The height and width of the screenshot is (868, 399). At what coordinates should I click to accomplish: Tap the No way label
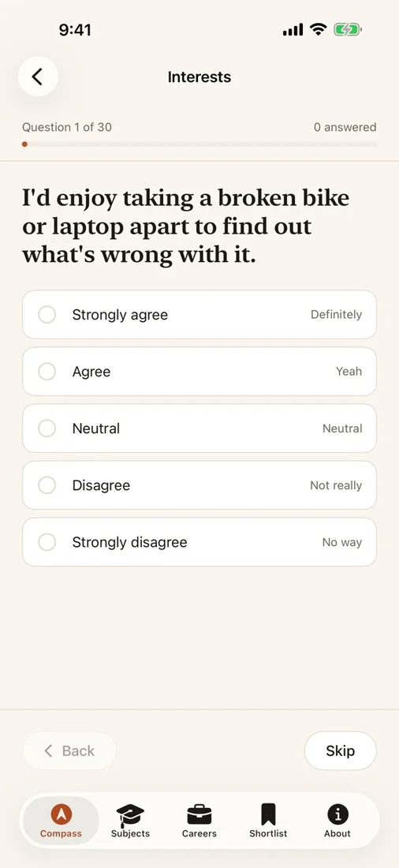tap(342, 543)
